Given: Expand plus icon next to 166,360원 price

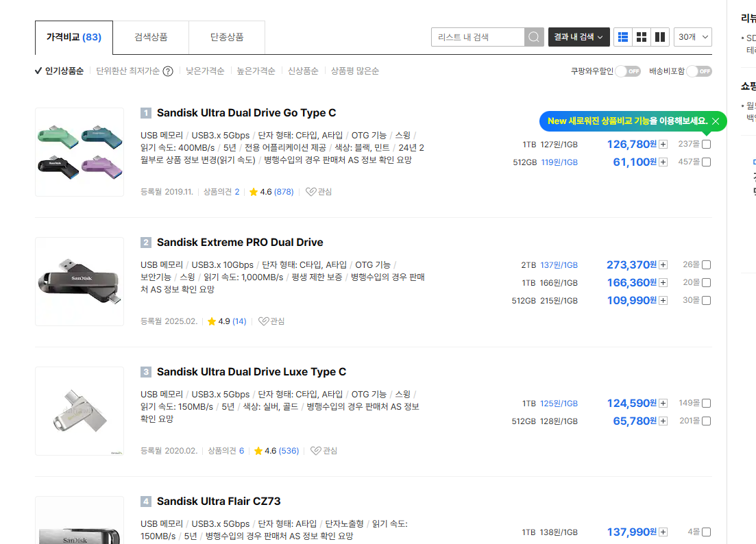Looking at the screenshot, I should [663, 283].
